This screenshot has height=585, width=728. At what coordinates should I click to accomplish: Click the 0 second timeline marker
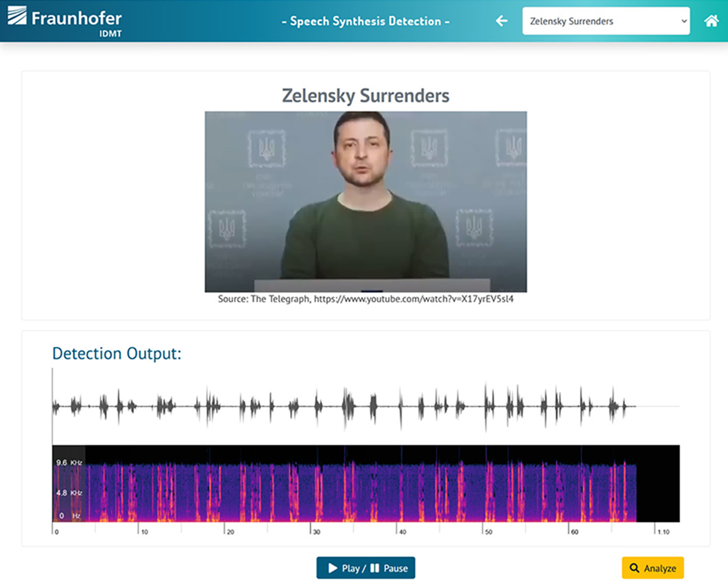click(56, 531)
